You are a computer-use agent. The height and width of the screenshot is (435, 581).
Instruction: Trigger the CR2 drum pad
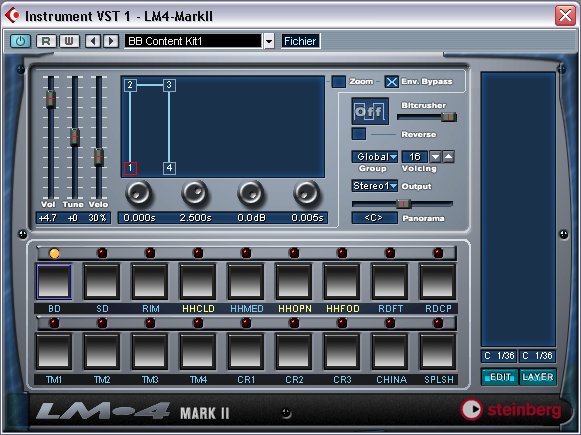(x=293, y=351)
